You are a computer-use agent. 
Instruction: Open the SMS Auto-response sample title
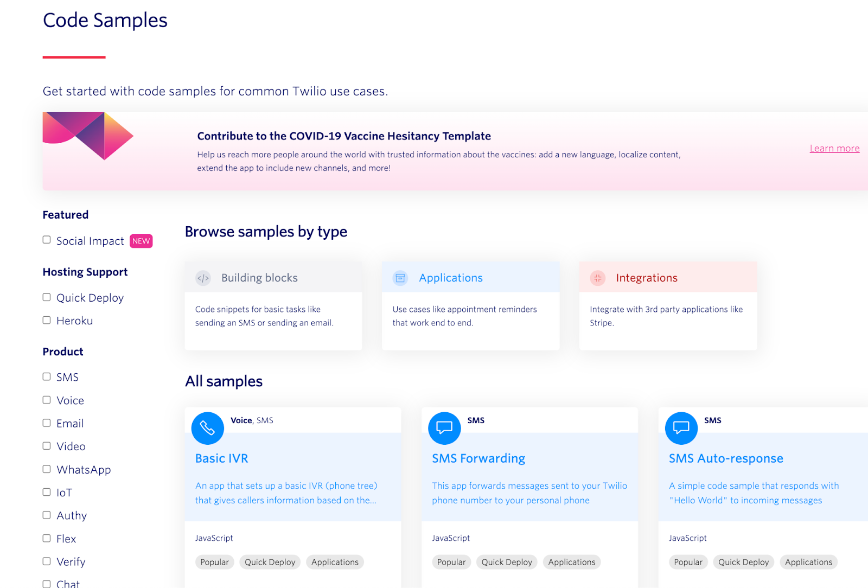coord(726,458)
